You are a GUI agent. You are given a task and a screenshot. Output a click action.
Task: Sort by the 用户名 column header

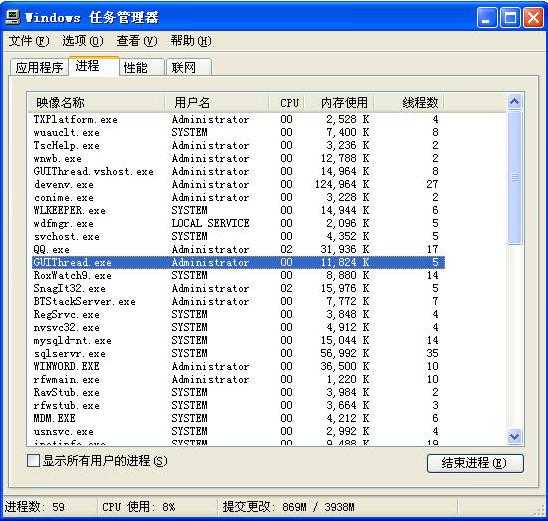point(216,103)
